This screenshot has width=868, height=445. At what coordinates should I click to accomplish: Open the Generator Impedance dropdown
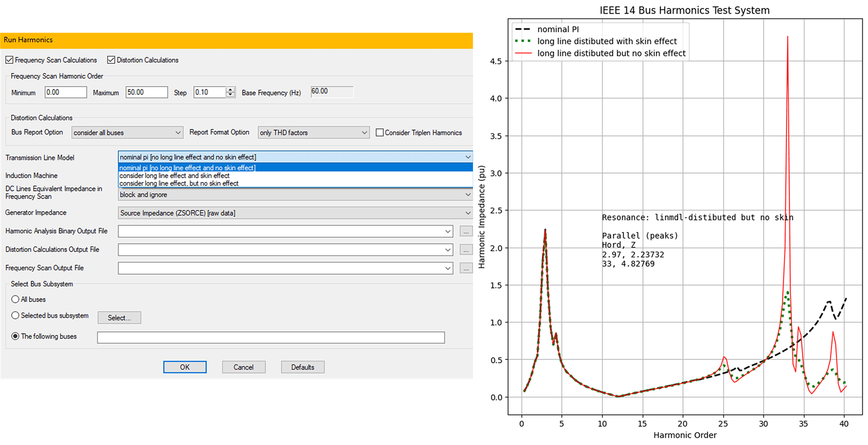(x=295, y=213)
